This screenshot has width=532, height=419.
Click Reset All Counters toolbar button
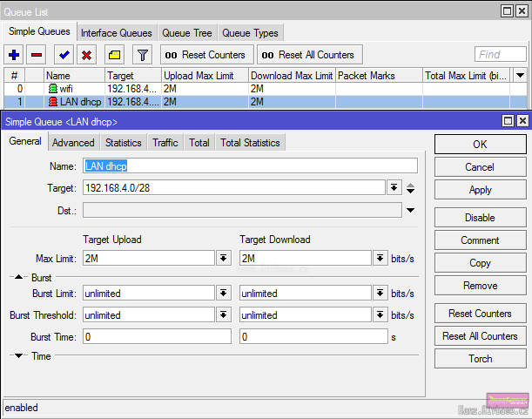310,55
